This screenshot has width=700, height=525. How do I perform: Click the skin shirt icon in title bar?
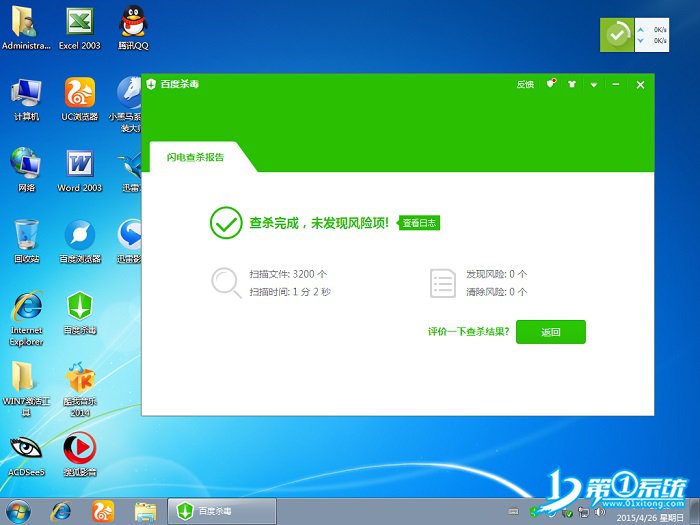coord(572,85)
